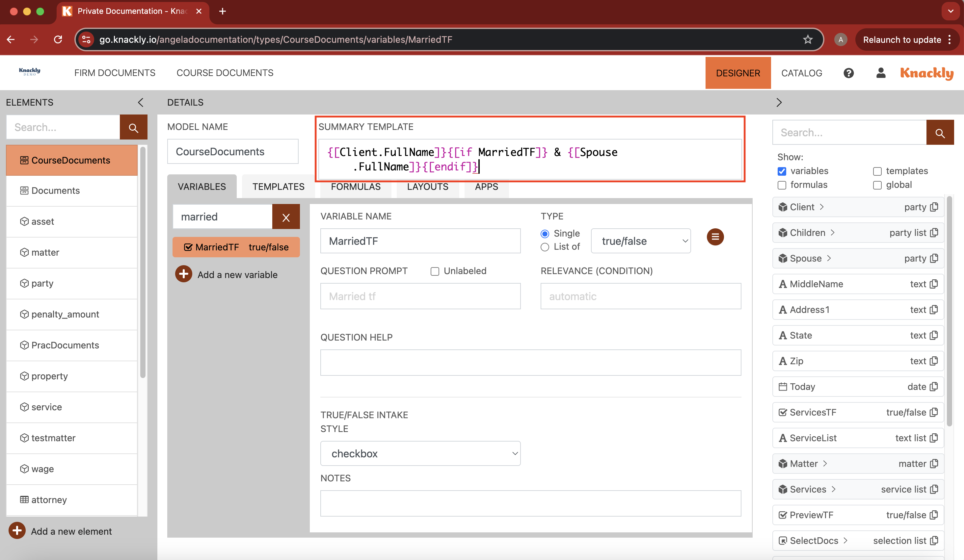
Task: Click the Relaunch to update button
Action: click(902, 39)
